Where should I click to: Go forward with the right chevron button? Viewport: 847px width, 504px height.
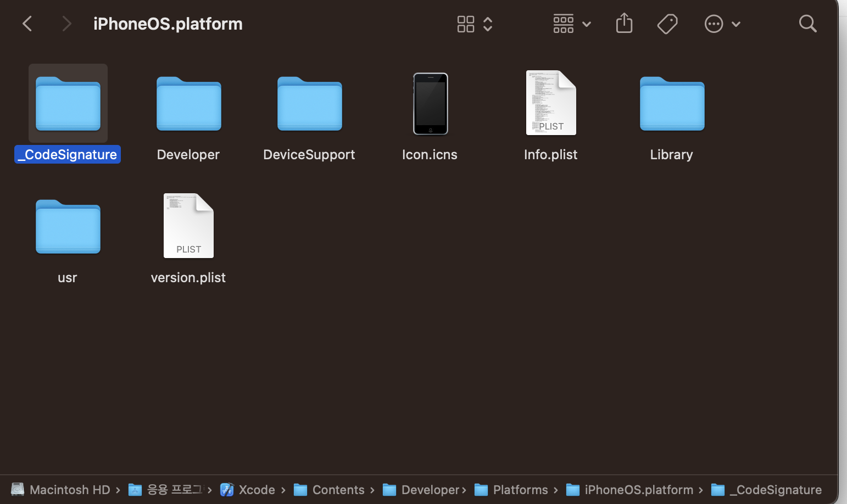pos(66,24)
